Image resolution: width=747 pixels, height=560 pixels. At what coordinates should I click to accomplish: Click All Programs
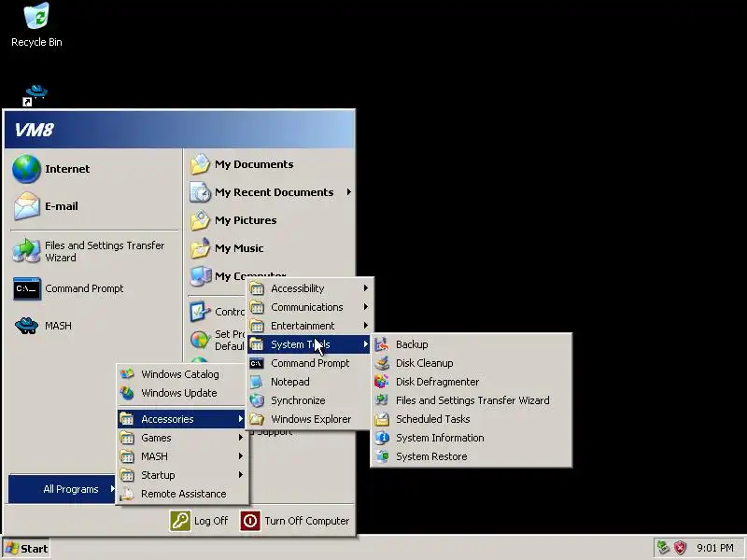62,489
